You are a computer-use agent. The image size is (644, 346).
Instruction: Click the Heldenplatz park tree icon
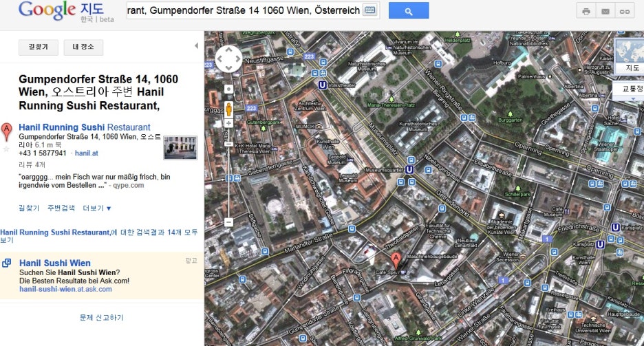[457, 34]
